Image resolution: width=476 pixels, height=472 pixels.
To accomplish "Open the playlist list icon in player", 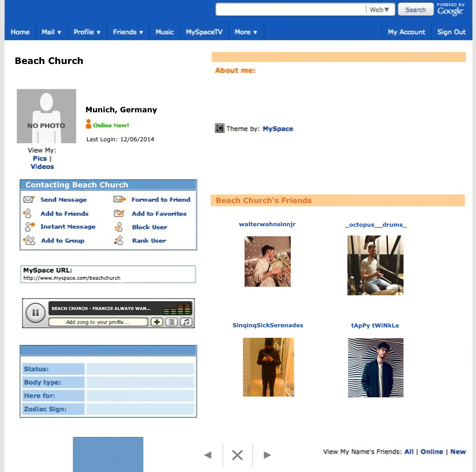I will pos(171,322).
